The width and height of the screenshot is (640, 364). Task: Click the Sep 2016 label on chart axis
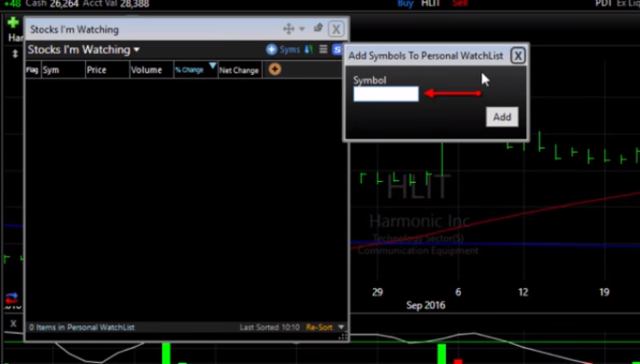pyautogui.click(x=425, y=305)
